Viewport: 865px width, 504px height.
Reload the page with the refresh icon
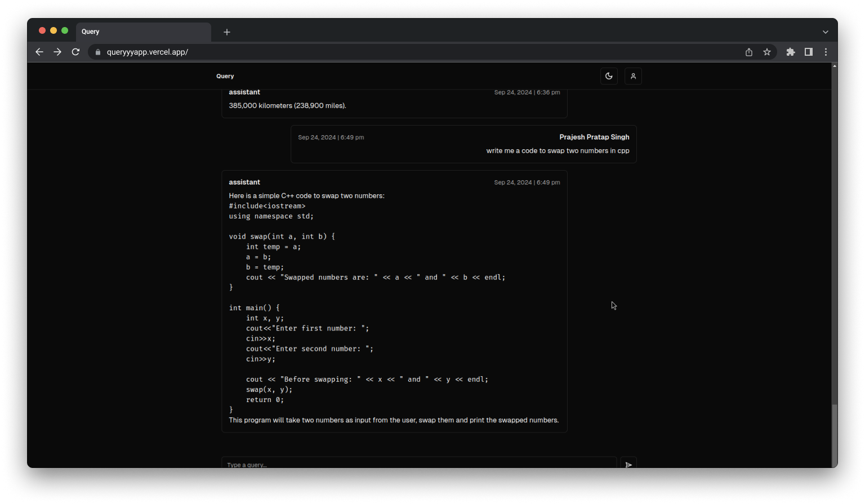point(75,52)
